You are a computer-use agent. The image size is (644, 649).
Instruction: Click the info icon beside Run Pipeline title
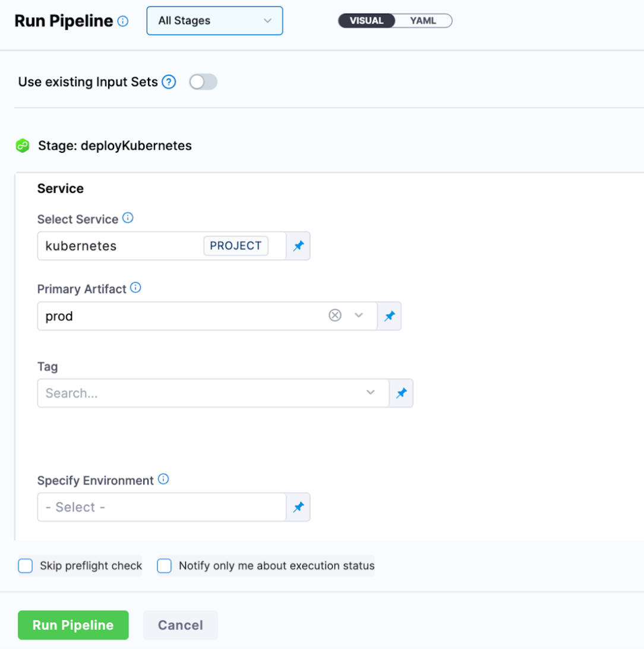[123, 21]
